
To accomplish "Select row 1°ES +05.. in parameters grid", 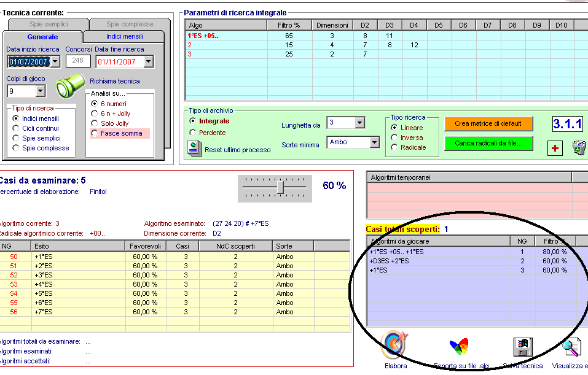I will [x=386, y=36].
